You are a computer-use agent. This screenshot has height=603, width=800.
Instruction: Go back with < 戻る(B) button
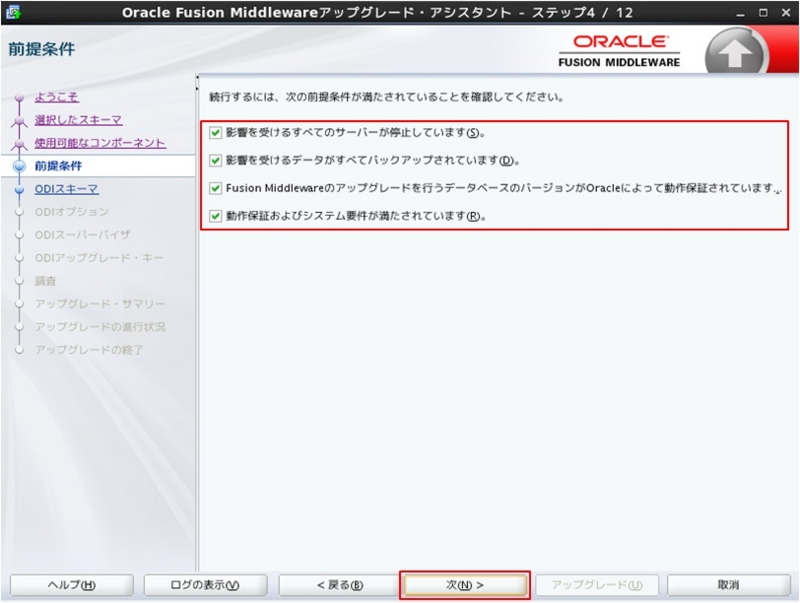coord(340,585)
